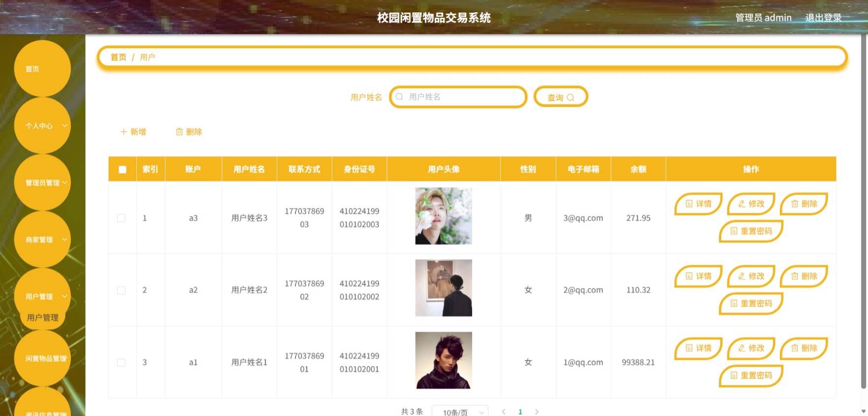Open 闲置物品管理 sidebar menu
The image size is (868, 416).
tap(42, 358)
